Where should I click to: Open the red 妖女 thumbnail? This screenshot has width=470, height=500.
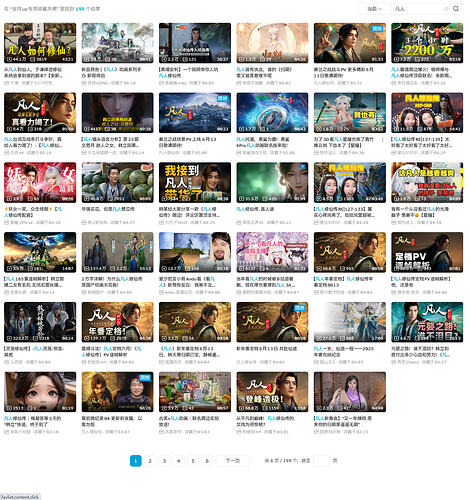tap(40, 182)
